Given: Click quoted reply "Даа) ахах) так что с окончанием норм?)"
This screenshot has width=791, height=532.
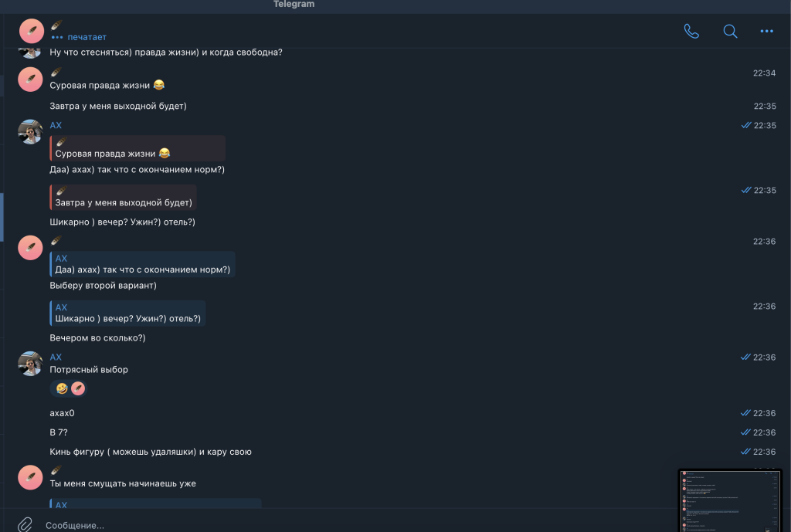Looking at the screenshot, I should click(x=143, y=264).
